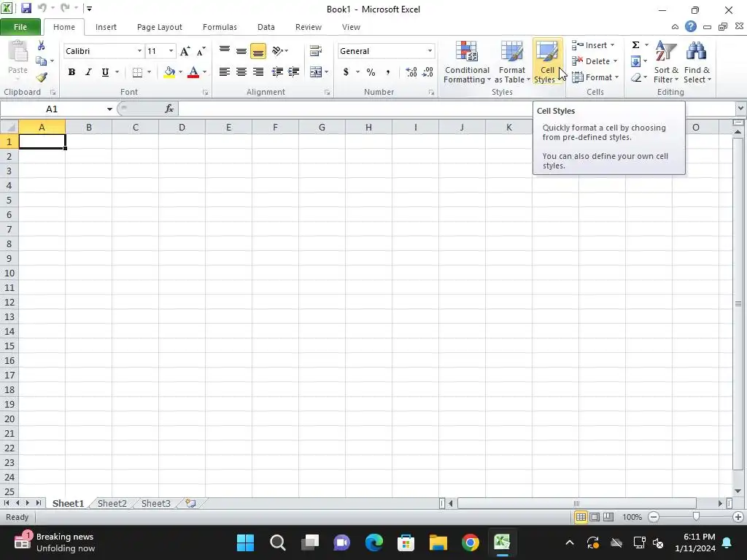
Task: Select the Sheet3 worksheet tab
Action: click(x=156, y=503)
